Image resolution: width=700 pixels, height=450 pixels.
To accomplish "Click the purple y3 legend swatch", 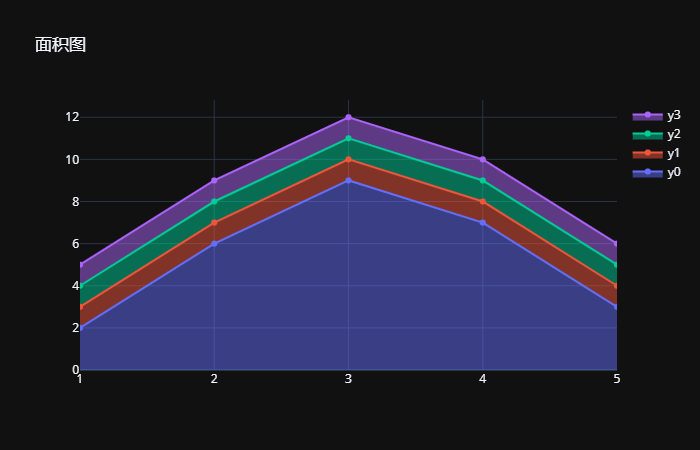I will click(647, 116).
